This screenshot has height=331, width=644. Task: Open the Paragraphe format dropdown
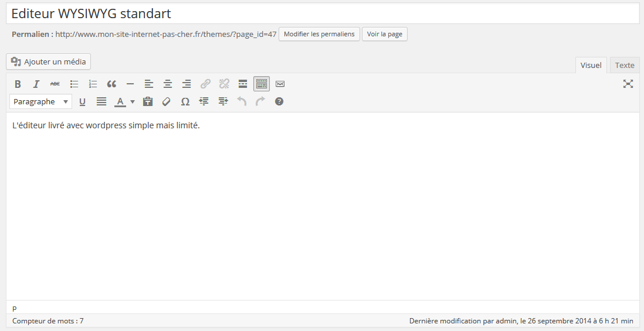point(40,101)
